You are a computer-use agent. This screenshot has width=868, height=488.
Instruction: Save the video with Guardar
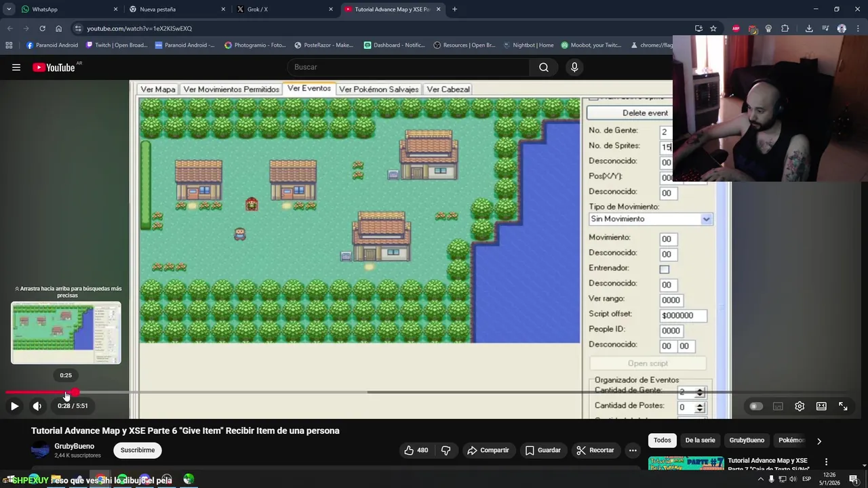click(x=542, y=450)
